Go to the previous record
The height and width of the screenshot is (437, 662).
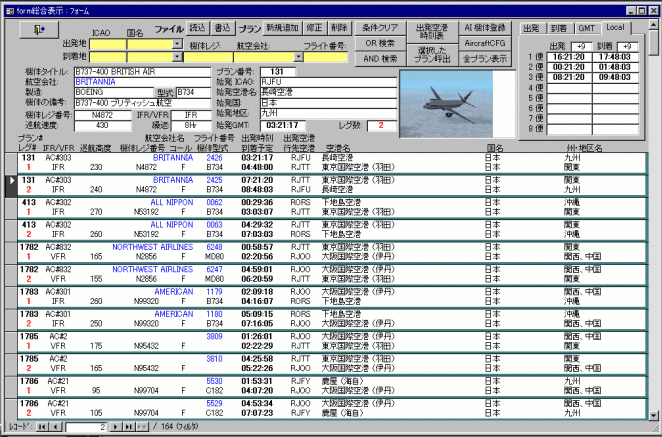point(56,426)
